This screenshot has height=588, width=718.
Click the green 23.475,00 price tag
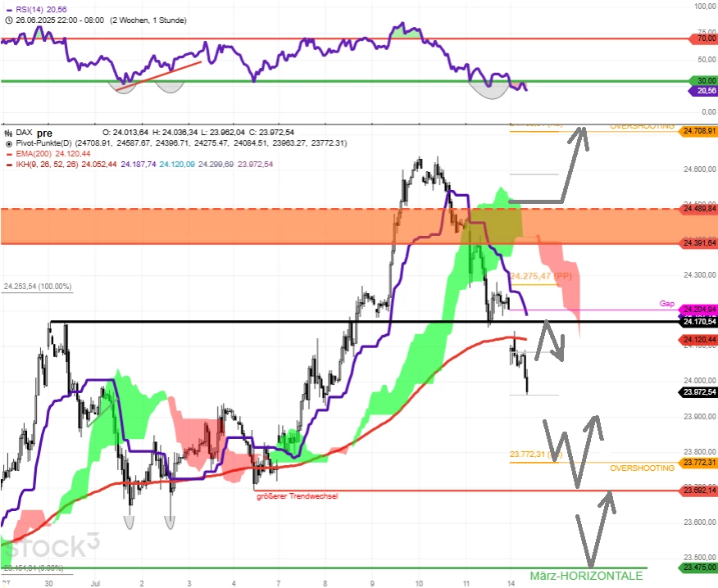point(699,568)
